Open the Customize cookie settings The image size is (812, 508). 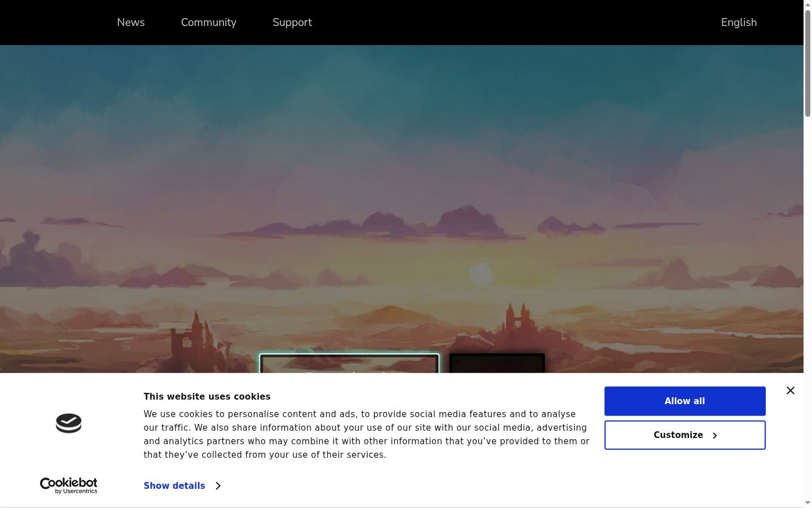pyautogui.click(x=685, y=435)
